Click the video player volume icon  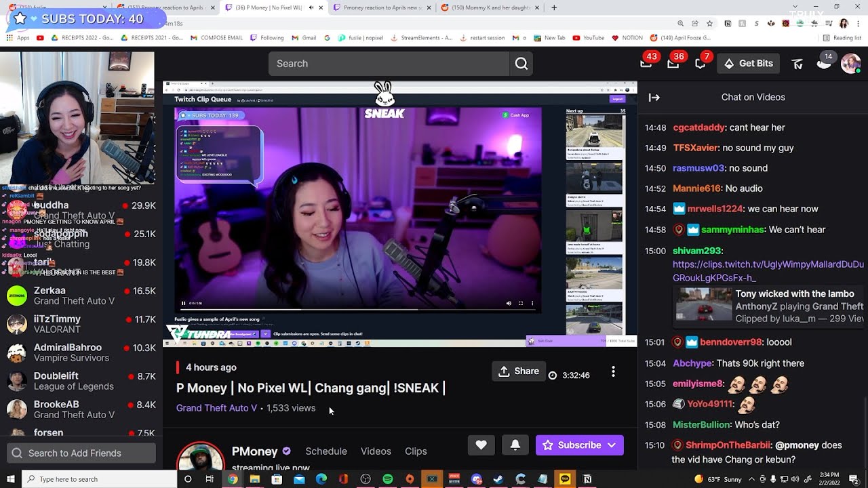(509, 304)
